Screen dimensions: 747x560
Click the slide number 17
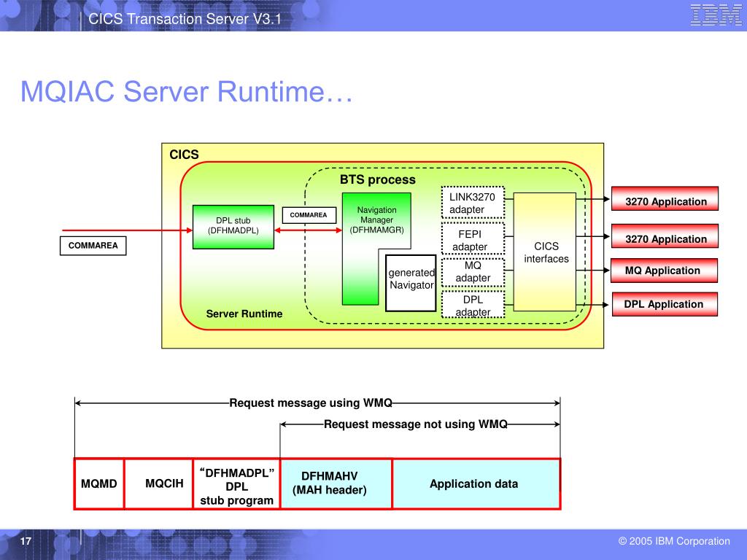tap(26, 542)
